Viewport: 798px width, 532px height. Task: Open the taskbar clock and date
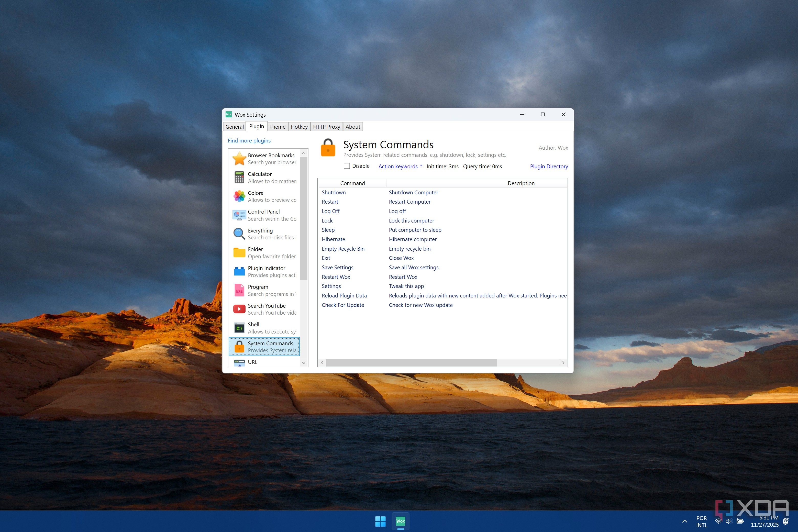click(x=764, y=521)
